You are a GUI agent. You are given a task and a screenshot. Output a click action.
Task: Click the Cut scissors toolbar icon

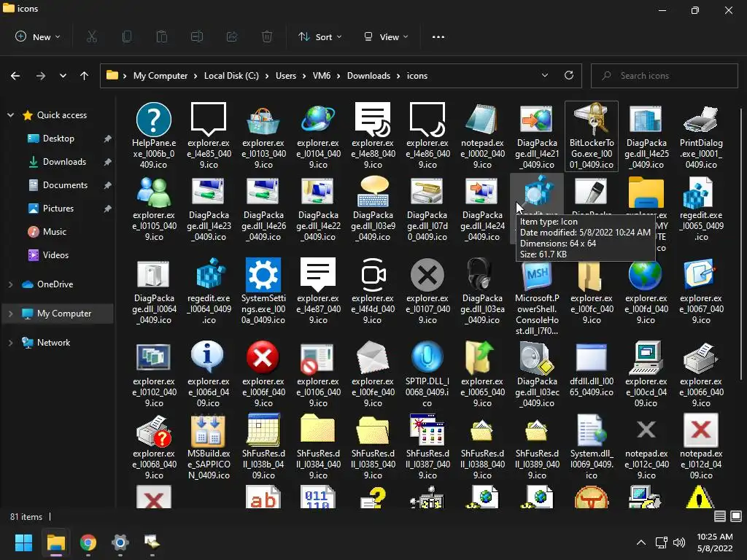[92, 36]
